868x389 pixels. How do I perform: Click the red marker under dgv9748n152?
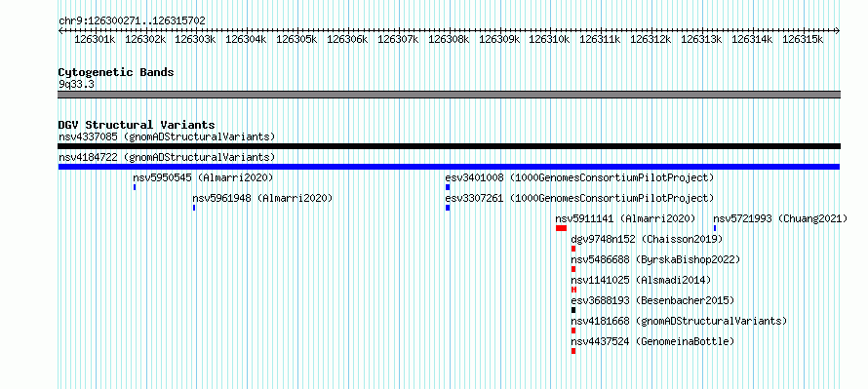[x=573, y=249]
